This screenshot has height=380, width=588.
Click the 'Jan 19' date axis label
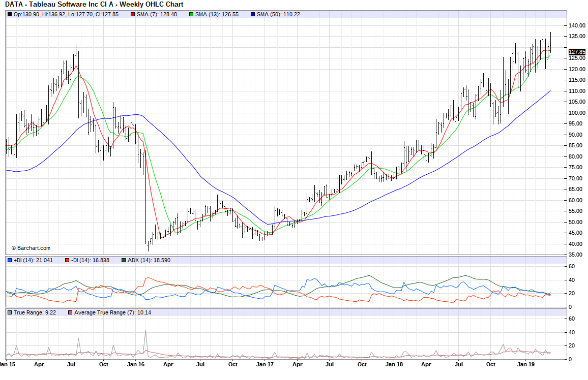click(526, 364)
